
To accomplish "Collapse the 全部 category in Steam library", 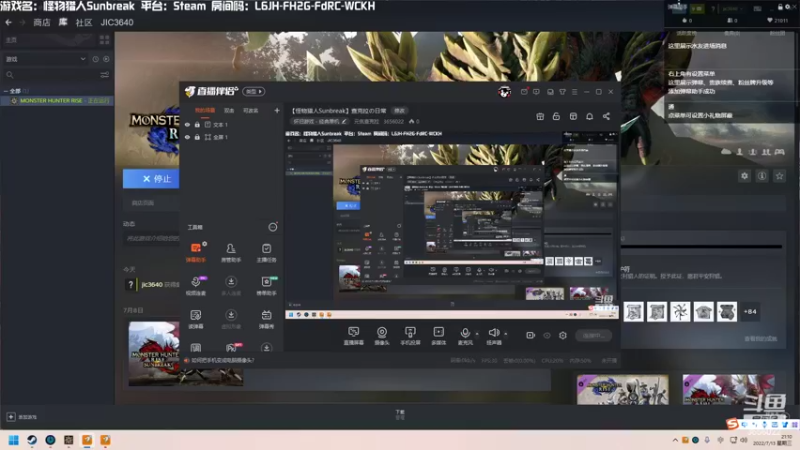I will click(x=6, y=91).
